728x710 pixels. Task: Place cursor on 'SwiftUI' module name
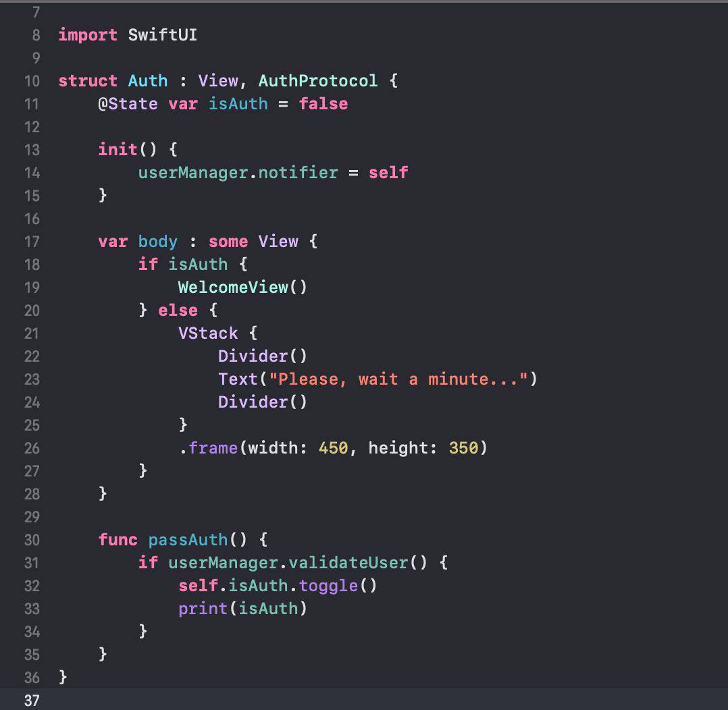[163, 35]
